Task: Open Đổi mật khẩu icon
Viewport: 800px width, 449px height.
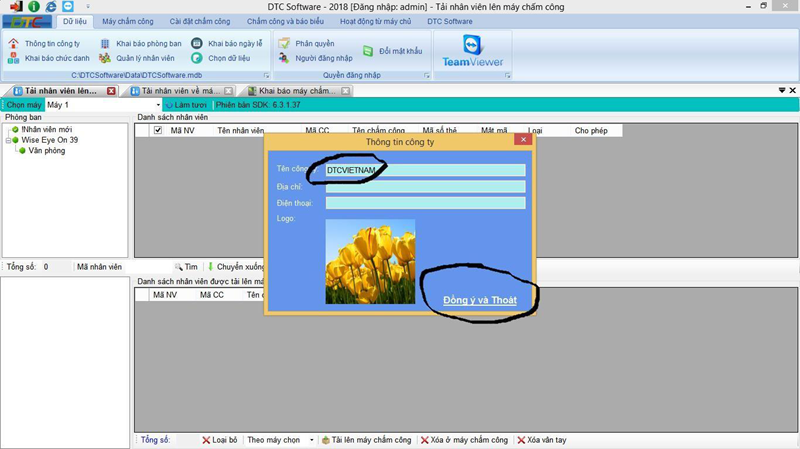Action: click(x=369, y=51)
